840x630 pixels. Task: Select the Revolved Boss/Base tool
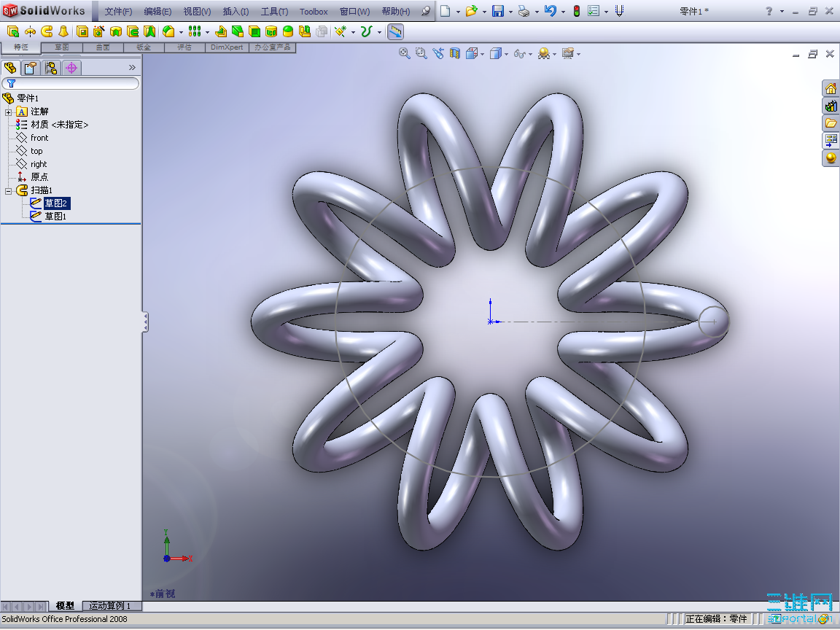tap(30, 31)
